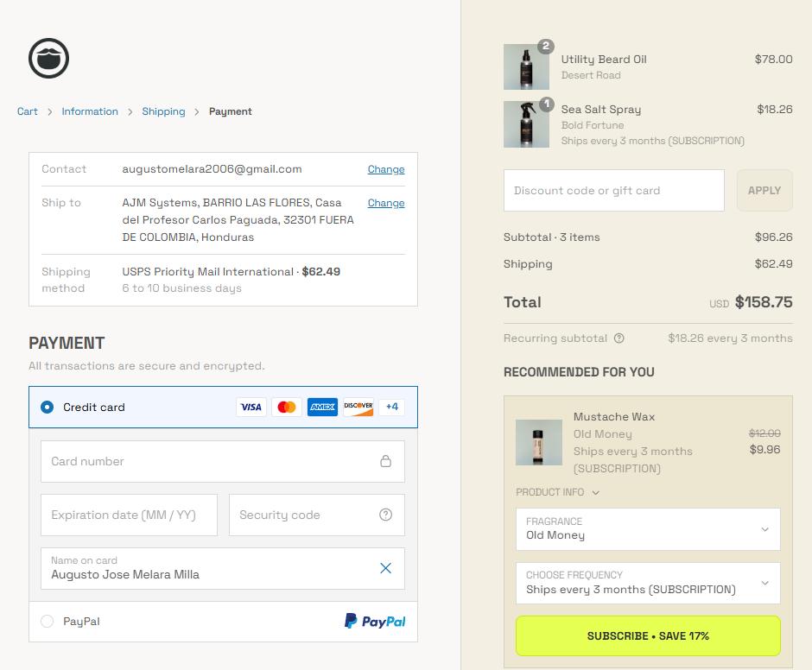Click the quantity badge 1 on Sea Salt Spray
Screen dimensions: 812x670
pos(546,104)
